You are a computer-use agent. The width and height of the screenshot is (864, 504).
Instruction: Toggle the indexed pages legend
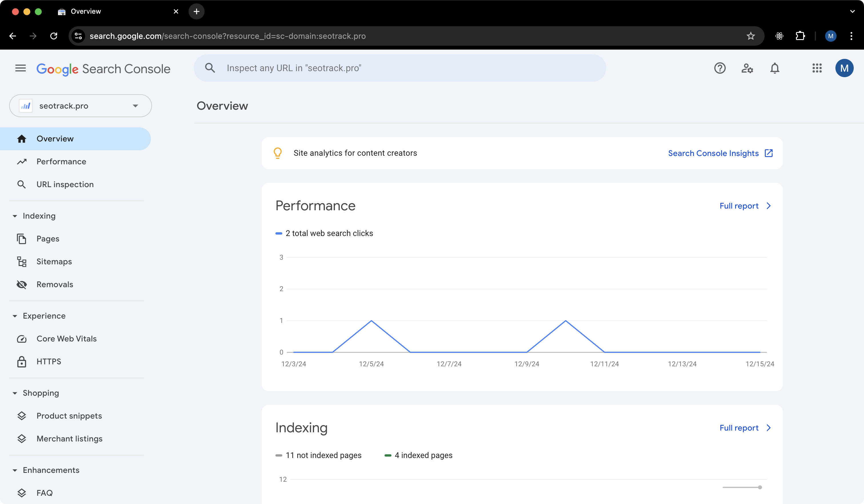click(x=419, y=455)
